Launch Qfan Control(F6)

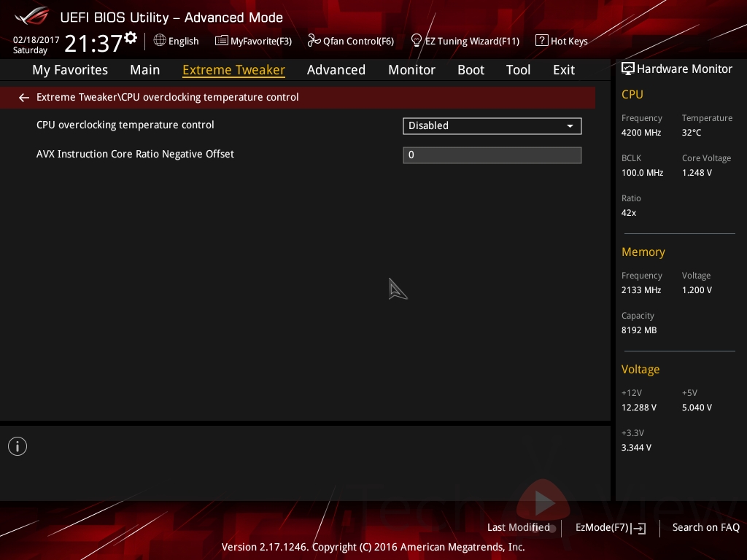(x=351, y=41)
